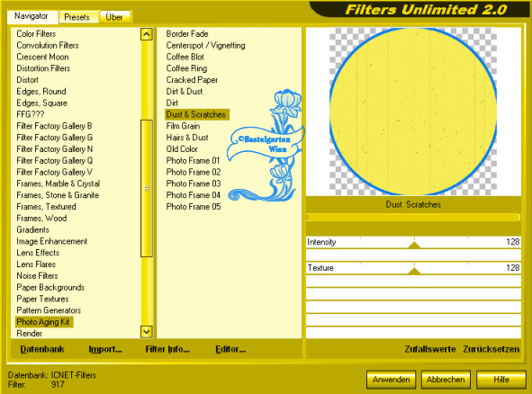Viewport: 532px width, 394px height.
Task: Click Zufallswerte to randomize values
Action: 430,349
